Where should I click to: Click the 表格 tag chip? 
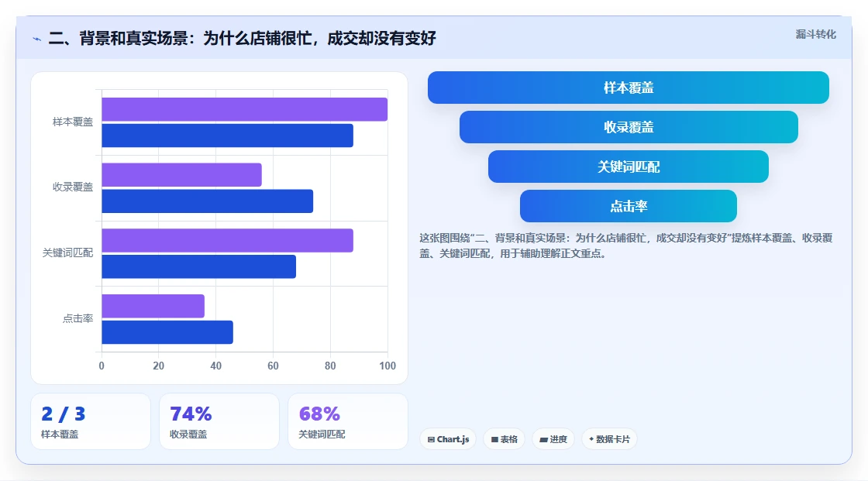point(504,439)
